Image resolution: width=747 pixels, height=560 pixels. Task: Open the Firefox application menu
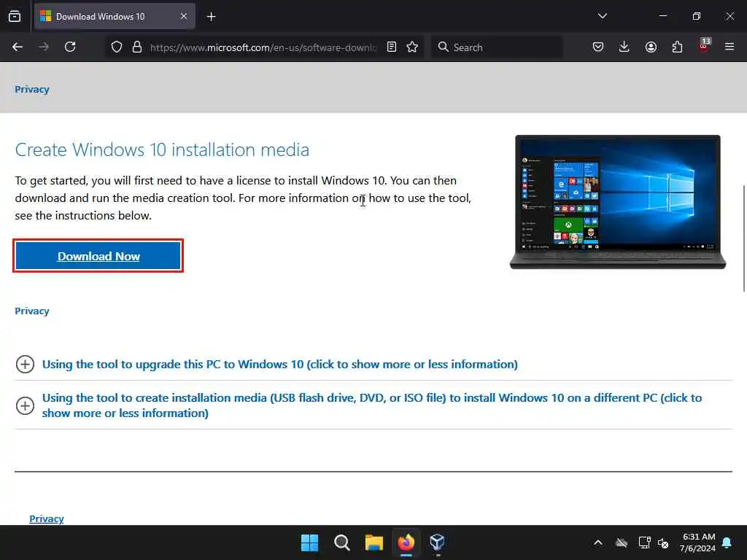[x=729, y=47]
